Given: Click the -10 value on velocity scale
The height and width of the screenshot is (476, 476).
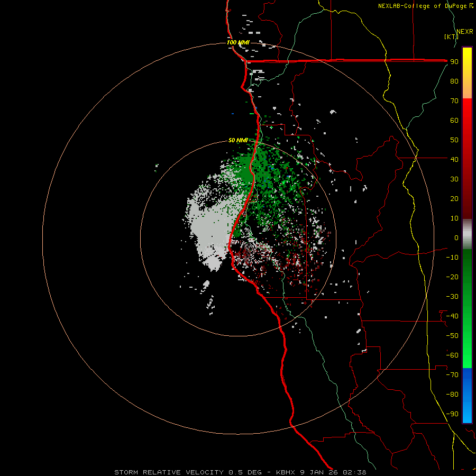Looking at the screenshot, I should point(452,258).
